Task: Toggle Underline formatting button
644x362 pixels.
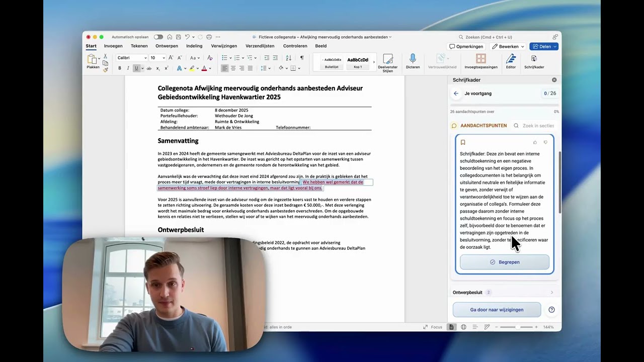Action: click(136, 68)
